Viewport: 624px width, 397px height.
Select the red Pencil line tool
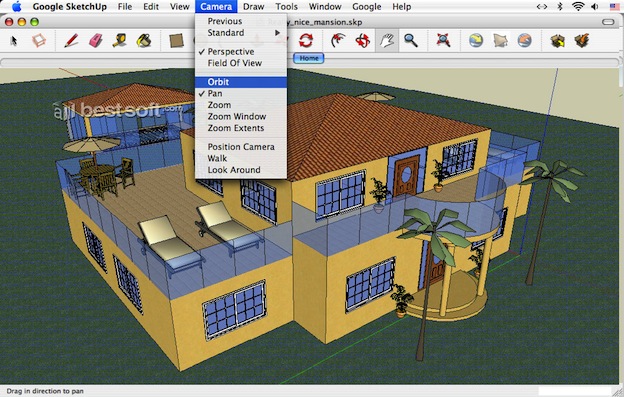[71, 41]
